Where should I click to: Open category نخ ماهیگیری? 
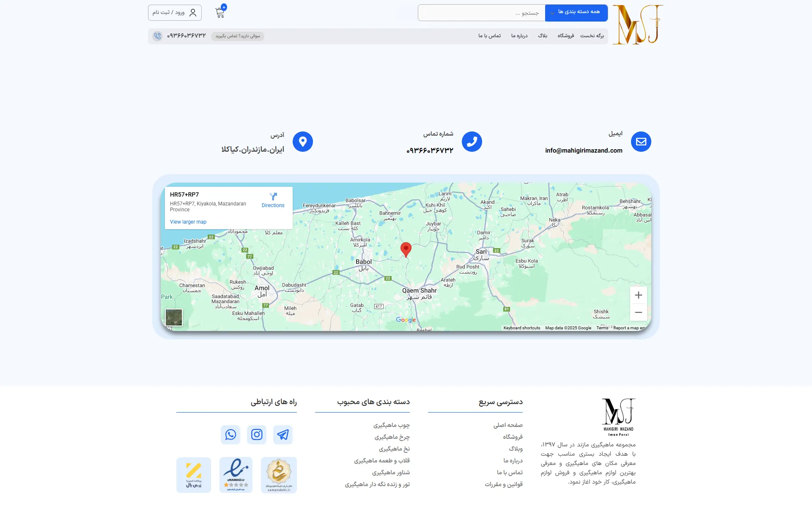(x=394, y=449)
